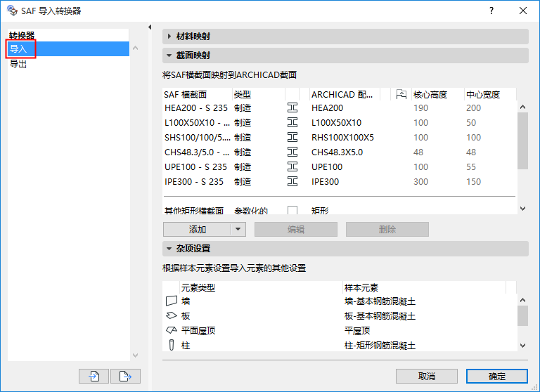This screenshot has width=540, height=392.
Task: Confirm with the 确定 button
Action: 497,376
